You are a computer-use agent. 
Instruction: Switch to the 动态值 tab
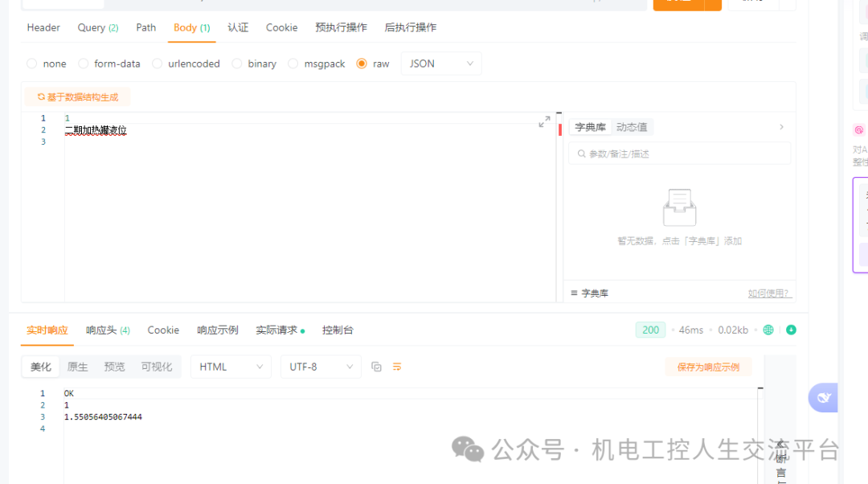tap(632, 127)
